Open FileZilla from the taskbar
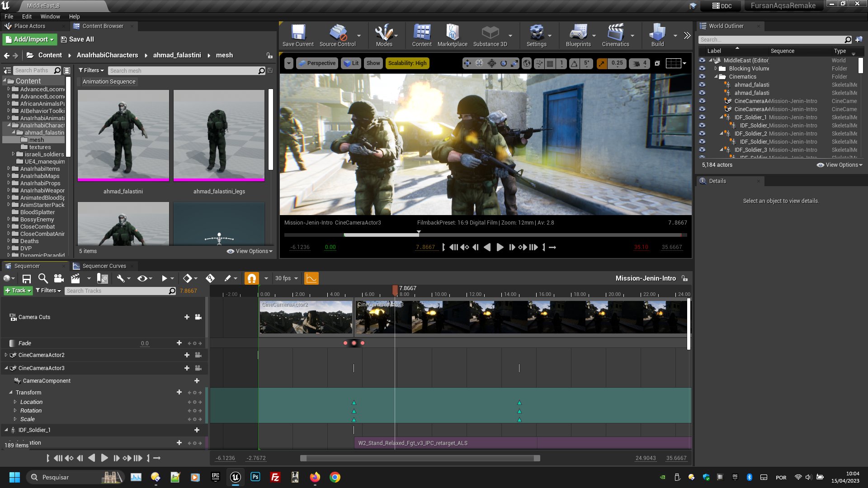868x488 pixels. coord(275,477)
